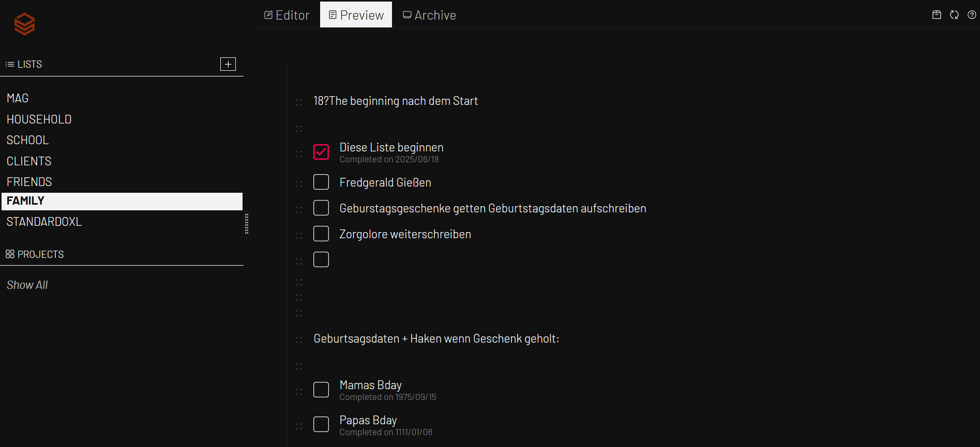Click 'Show All' projects link
The image size is (980, 447).
27,285
